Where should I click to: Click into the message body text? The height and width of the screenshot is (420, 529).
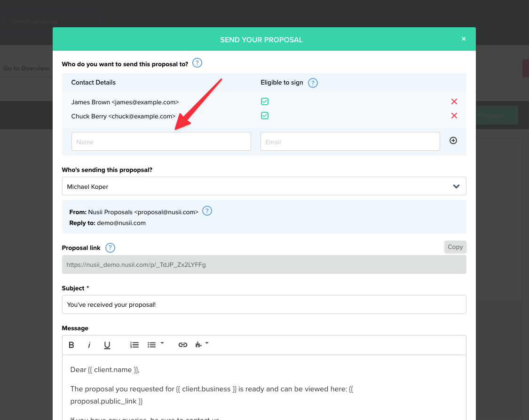click(x=264, y=388)
